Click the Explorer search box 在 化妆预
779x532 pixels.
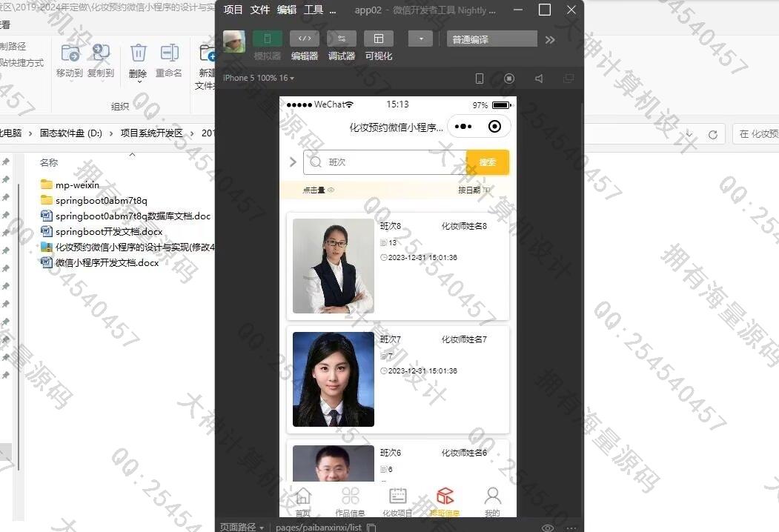[755, 134]
